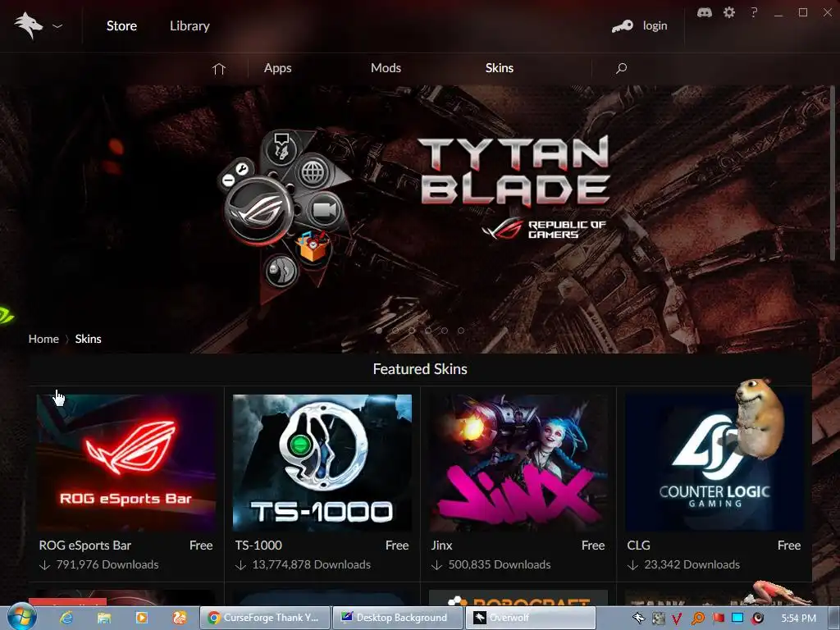The width and height of the screenshot is (840, 630).
Task: Click the 23,342 Downloads text
Action: pos(692,564)
